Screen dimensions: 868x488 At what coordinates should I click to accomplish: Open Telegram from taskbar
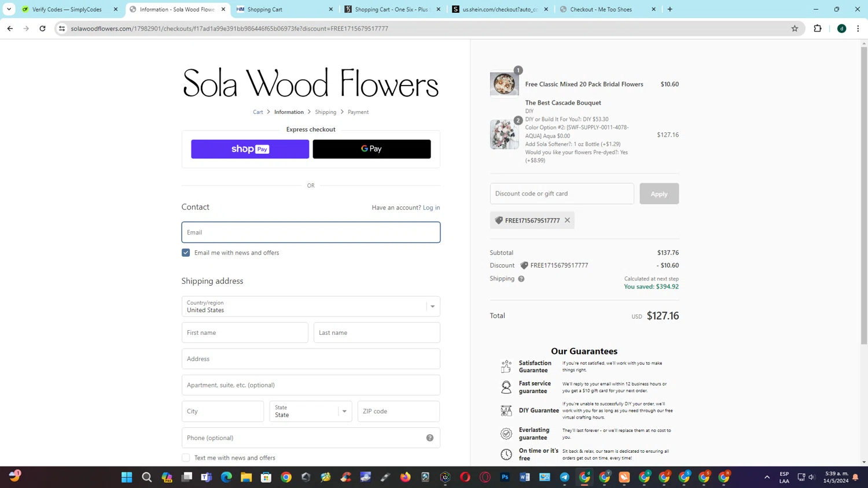565,477
